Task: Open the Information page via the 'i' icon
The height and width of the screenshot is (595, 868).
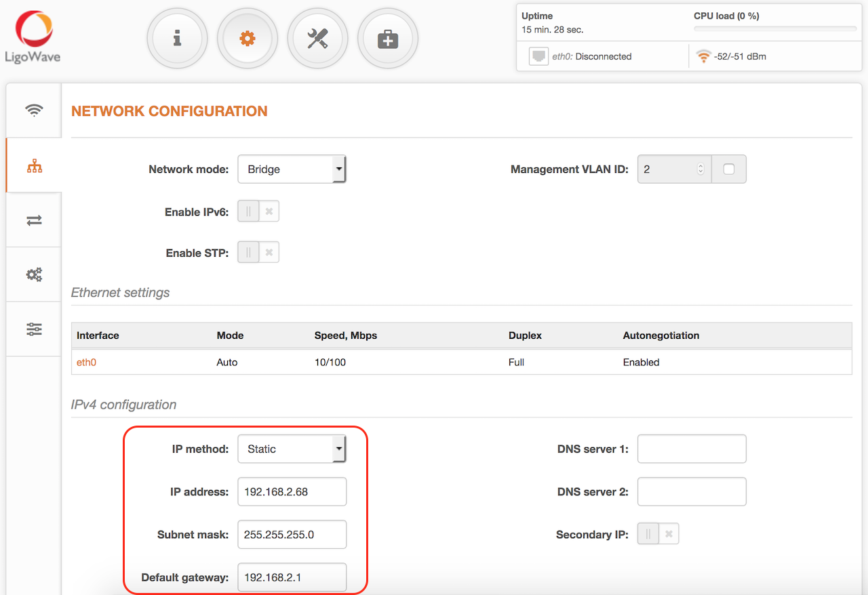Action: click(x=177, y=39)
